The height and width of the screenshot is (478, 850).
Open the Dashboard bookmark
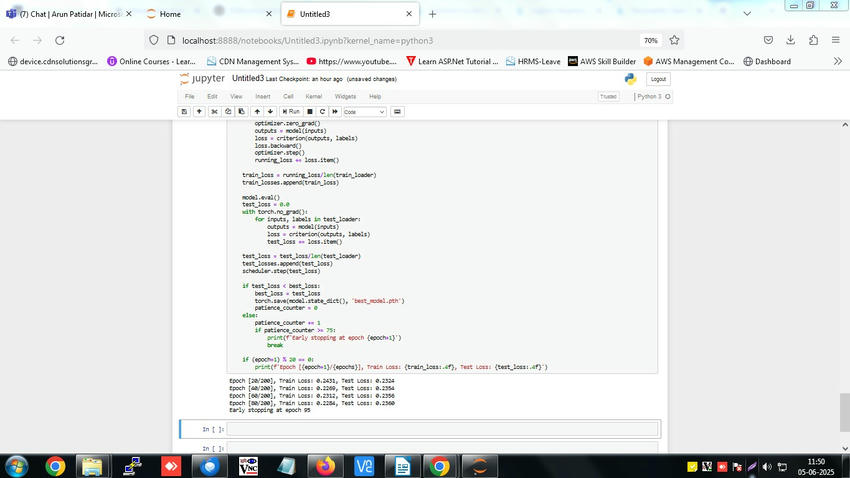tap(767, 61)
